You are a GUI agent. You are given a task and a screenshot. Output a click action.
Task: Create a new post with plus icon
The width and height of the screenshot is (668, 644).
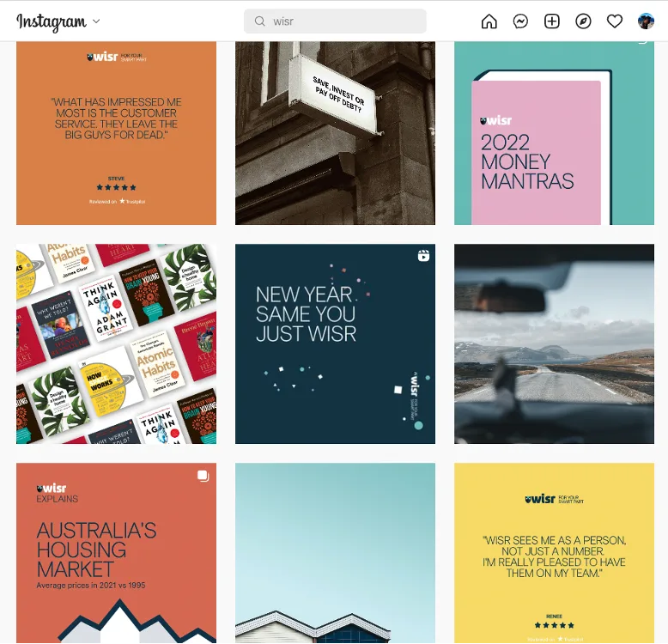(552, 21)
